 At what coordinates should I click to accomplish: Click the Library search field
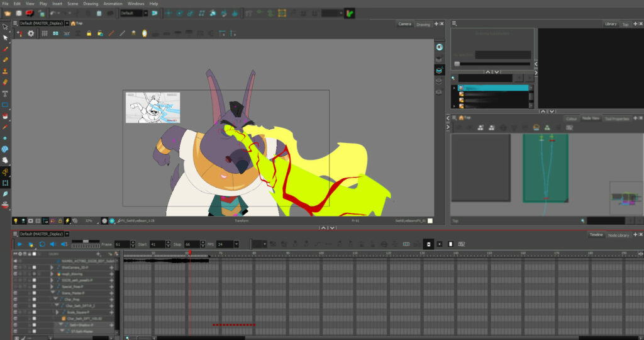(485, 78)
